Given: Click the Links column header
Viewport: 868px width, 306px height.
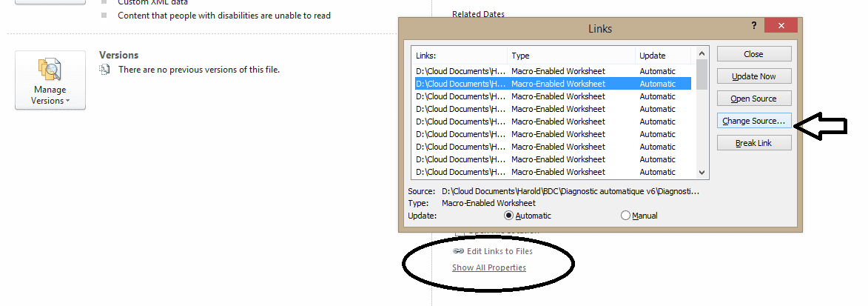Looking at the screenshot, I should tap(459, 56).
